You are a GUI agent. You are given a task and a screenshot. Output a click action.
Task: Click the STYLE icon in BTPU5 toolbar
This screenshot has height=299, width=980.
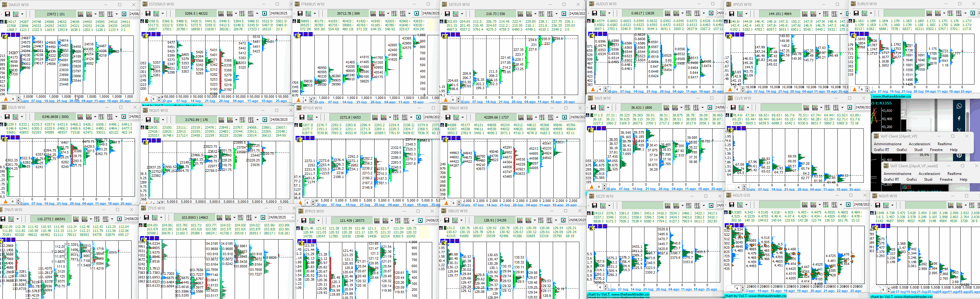coord(385,220)
